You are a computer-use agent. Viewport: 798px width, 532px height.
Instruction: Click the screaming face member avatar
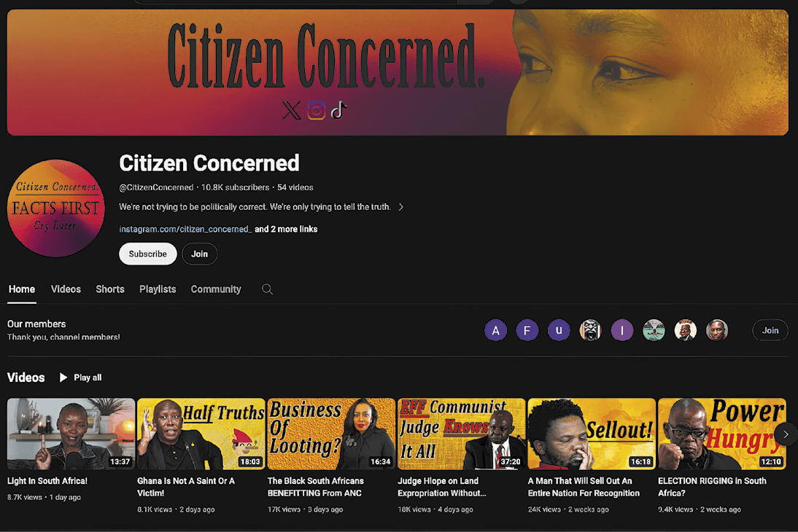click(590, 331)
